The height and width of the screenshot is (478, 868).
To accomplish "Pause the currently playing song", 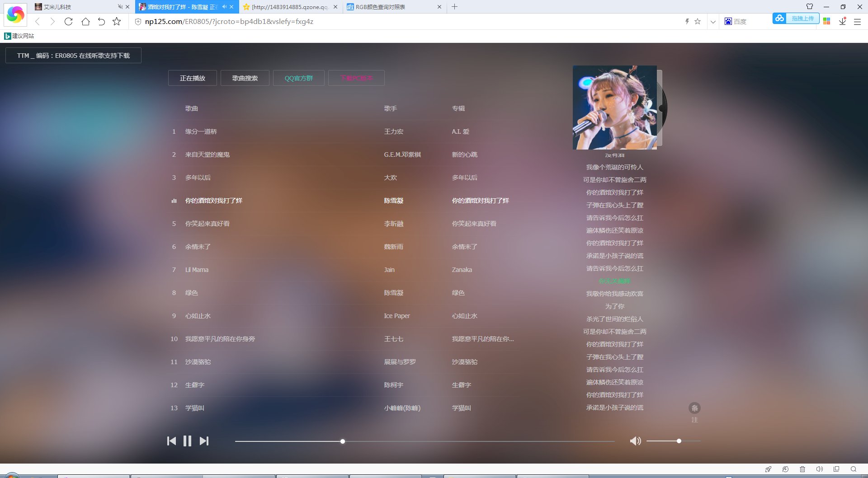I will click(x=188, y=441).
